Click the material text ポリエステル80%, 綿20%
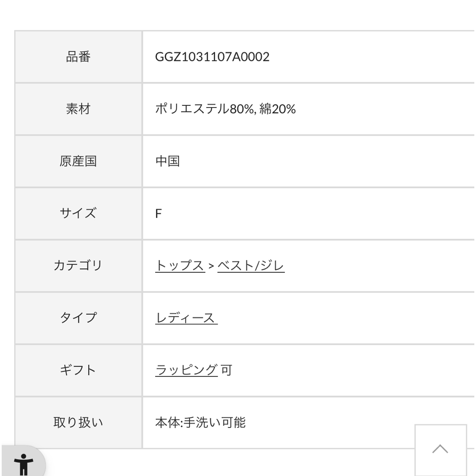The width and height of the screenshot is (476, 476). (225, 109)
